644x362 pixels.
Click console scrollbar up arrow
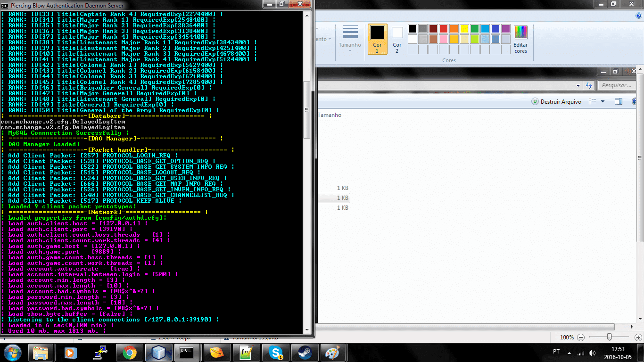[307, 15]
